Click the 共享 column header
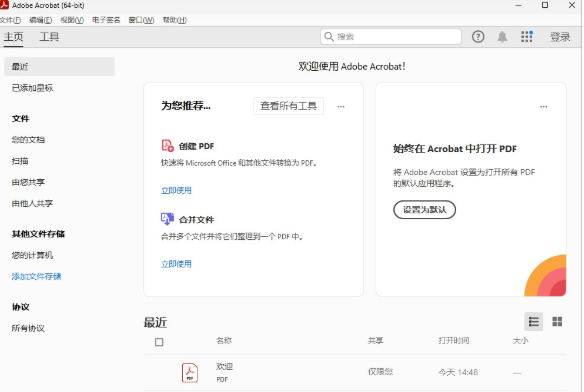This screenshot has width=584, height=392. (x=375, y=341)
